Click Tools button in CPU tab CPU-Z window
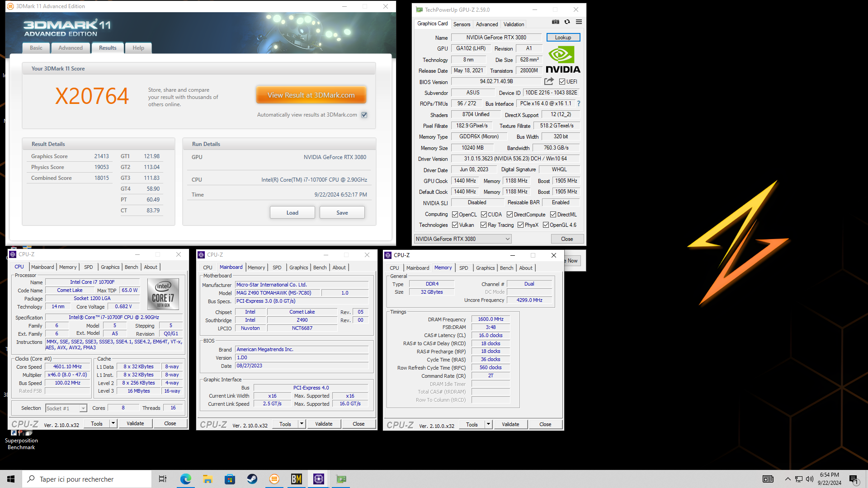The image size is (868, 488). click(97, 424)
